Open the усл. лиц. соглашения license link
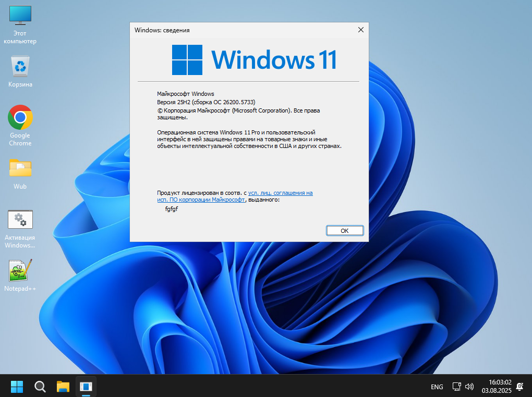 pyautogui.click(x=235, y=196)
